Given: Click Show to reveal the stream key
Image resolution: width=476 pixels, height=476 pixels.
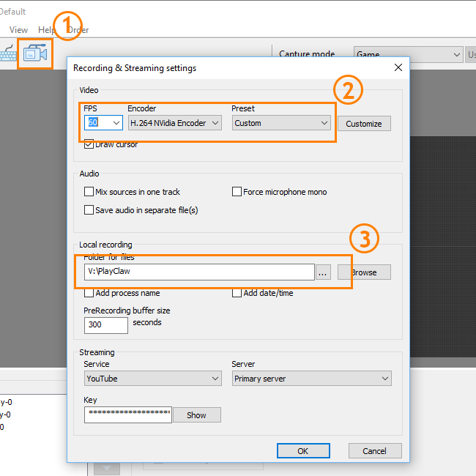Looking at the screenshot, I should pyautogui.click(x=196, y=415).
